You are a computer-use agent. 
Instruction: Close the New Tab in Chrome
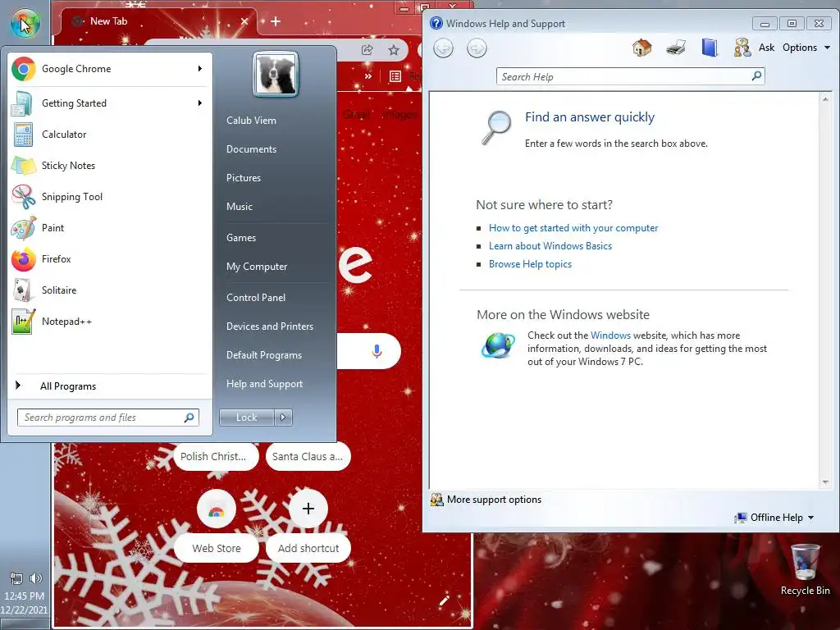point(244,21)
